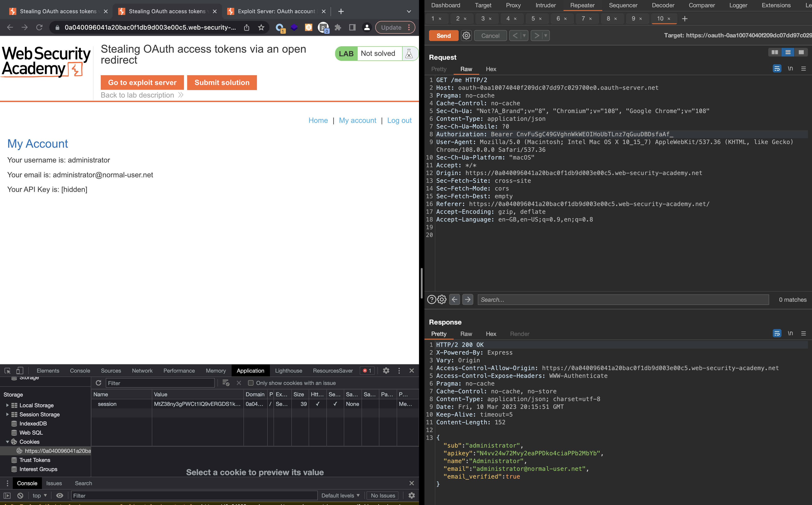The image size is (812, 505).
Task: Bookmark page with the star icon
Action: tap(261, 27)
